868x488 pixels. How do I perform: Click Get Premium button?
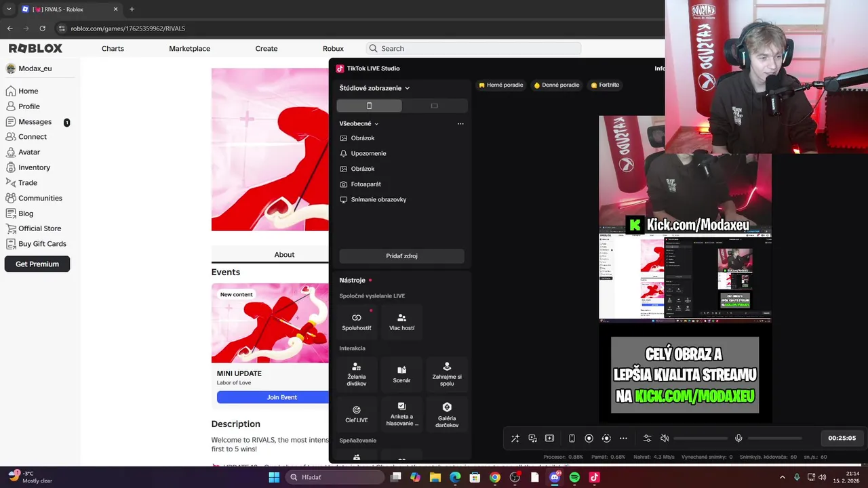pos(37,264)
